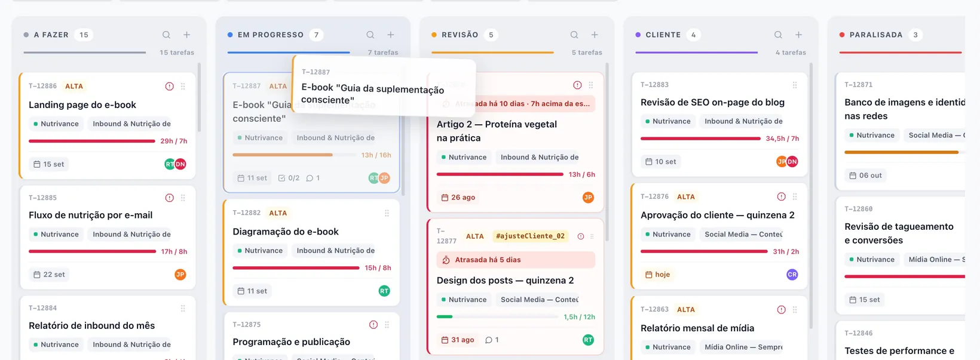
Task: Click 10 set due date on SEO card
Action: pos(661,161)
